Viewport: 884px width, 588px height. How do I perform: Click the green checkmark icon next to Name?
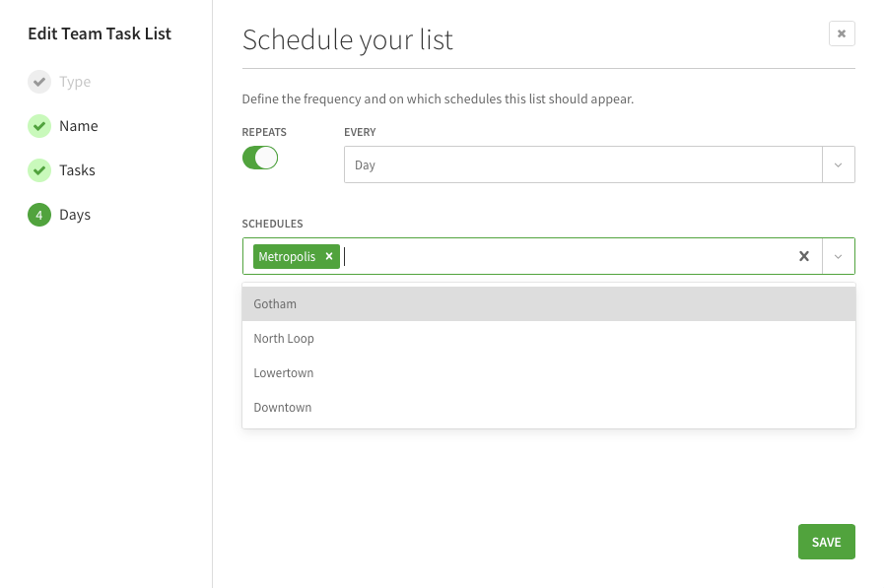pos(39,126)
